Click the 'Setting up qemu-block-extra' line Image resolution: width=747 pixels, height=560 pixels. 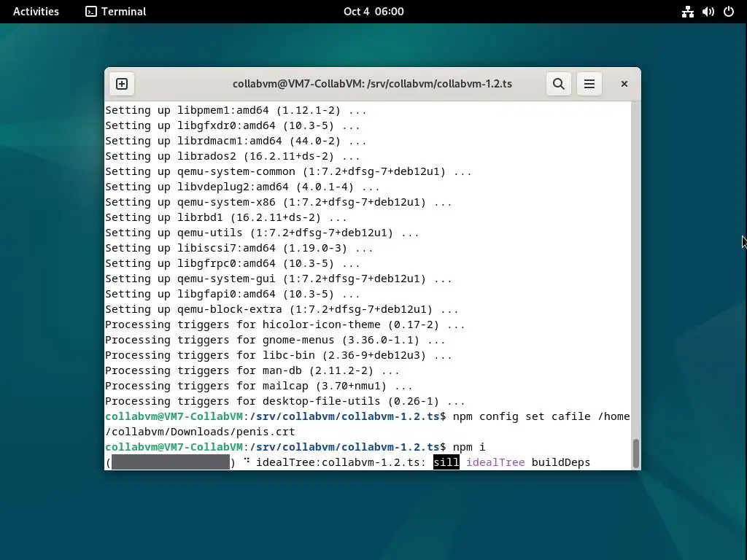(282, 308)
